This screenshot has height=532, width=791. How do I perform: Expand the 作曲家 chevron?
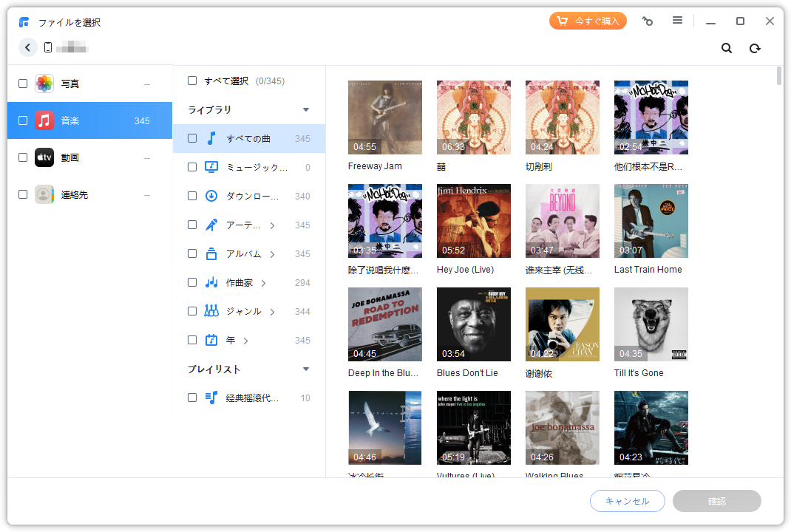point(263,283)
